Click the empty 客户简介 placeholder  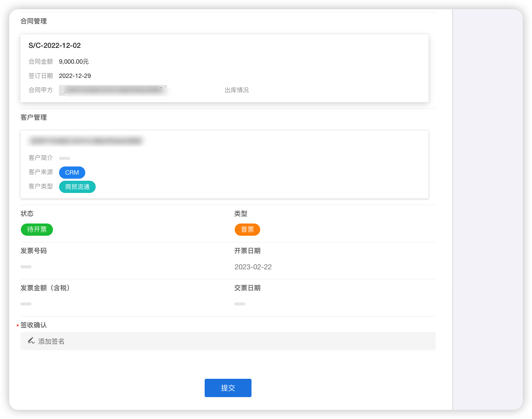[65, 158]
